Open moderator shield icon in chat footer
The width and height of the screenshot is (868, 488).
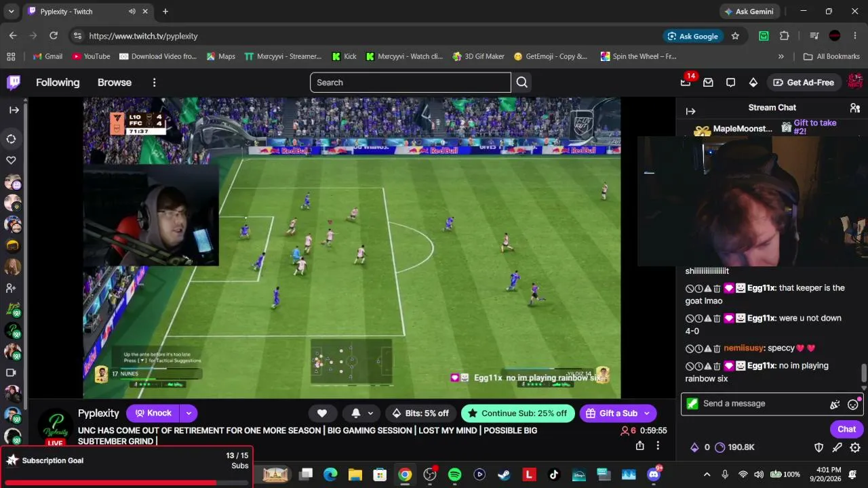tap(818, 447)
